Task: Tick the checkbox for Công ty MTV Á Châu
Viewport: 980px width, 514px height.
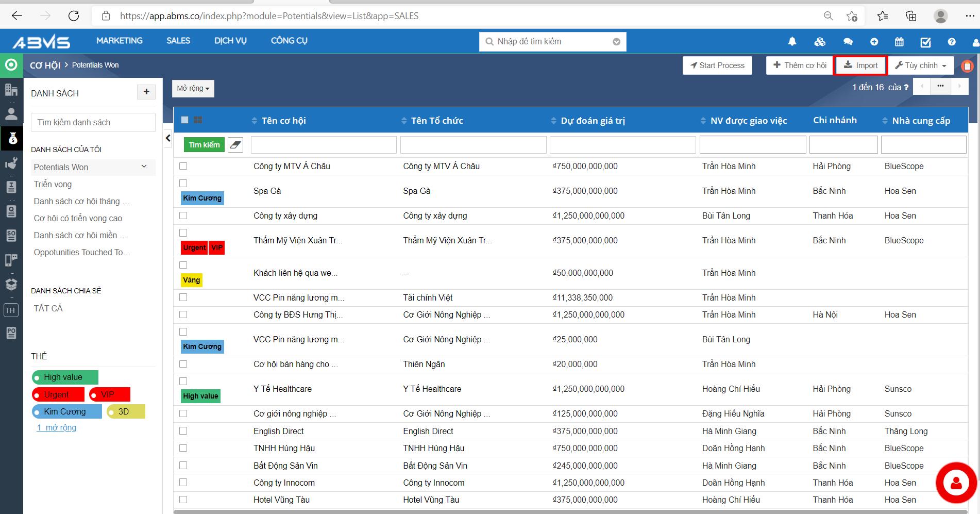Action: [x=183, y=166]
